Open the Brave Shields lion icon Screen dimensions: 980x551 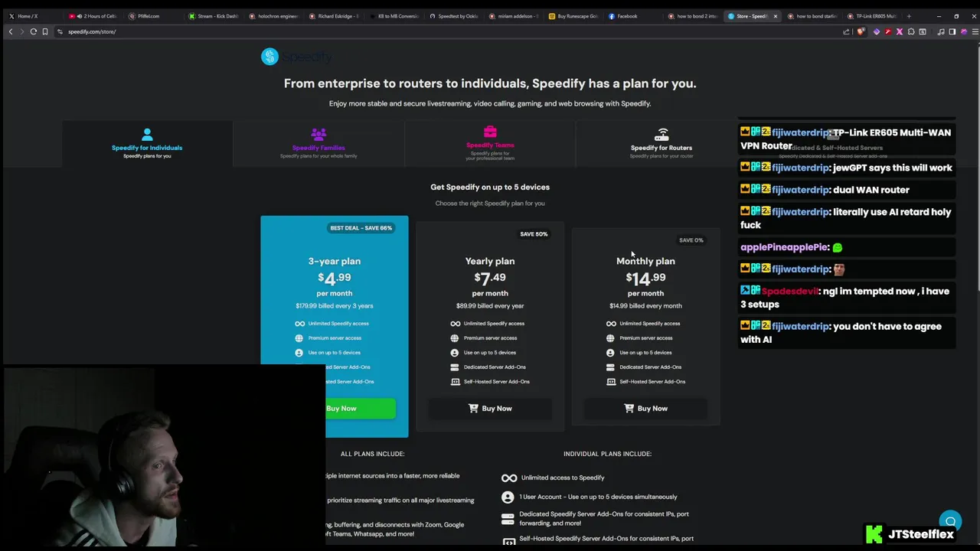861,31
